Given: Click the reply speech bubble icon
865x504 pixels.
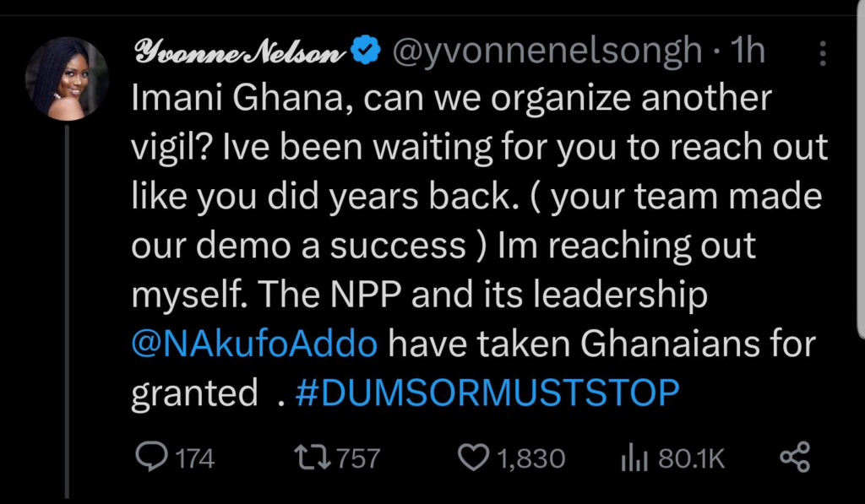Looking at the screenshot, I should pyautogui.click(x=152, y=458).
